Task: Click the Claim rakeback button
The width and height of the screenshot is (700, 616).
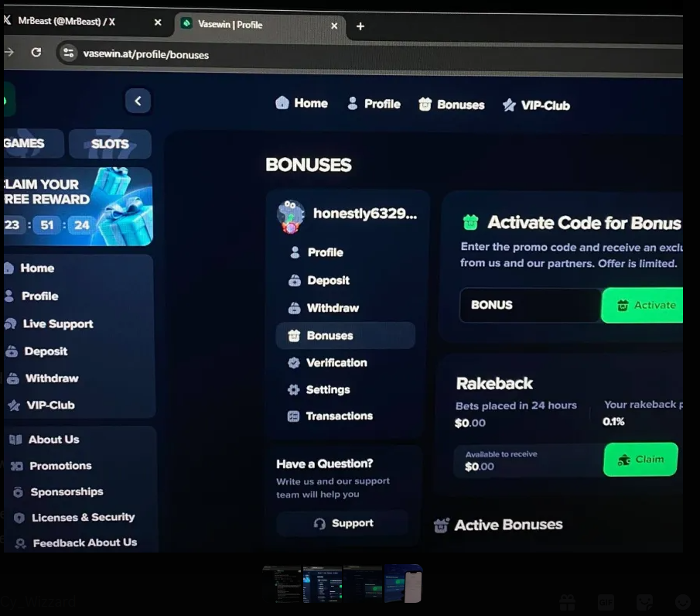Action: click(x=640, y=459)
